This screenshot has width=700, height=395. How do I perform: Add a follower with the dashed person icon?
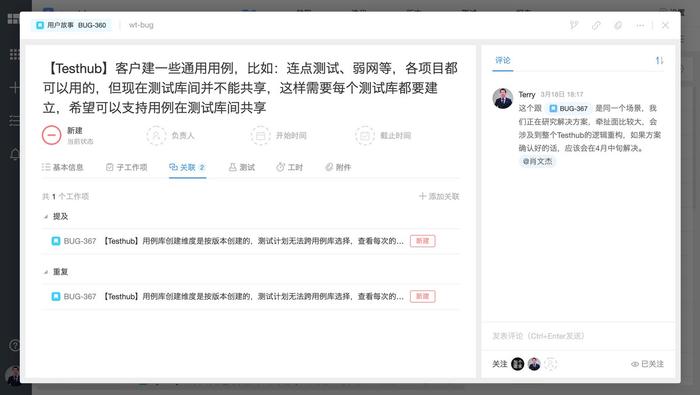coord(550,364)
